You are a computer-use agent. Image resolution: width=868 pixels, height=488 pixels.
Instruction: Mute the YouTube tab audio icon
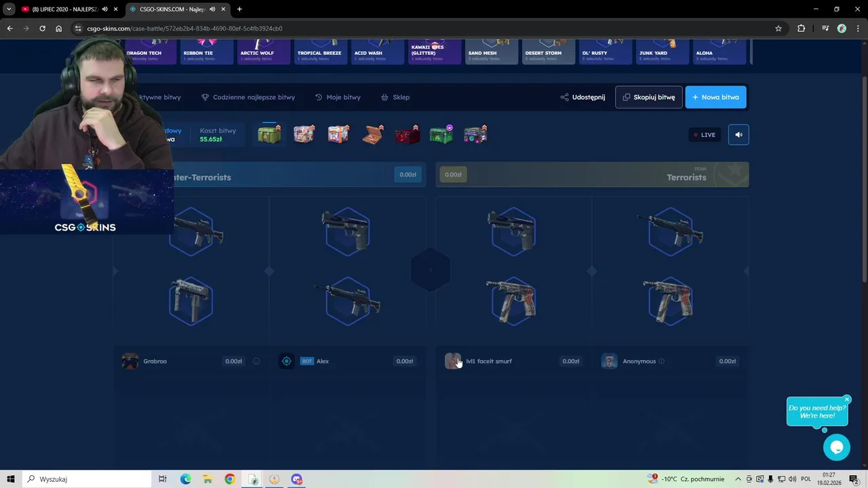tap(104, 9)
